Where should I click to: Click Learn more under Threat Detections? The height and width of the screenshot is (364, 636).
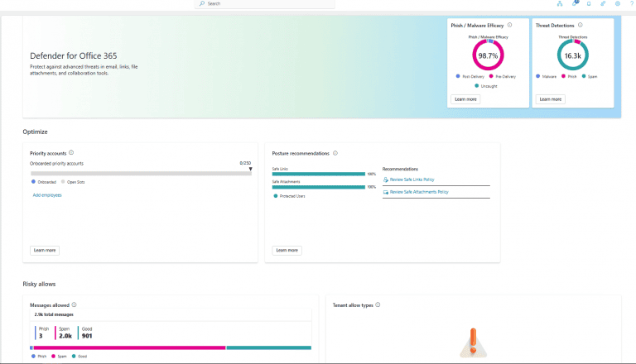(551, 99)
